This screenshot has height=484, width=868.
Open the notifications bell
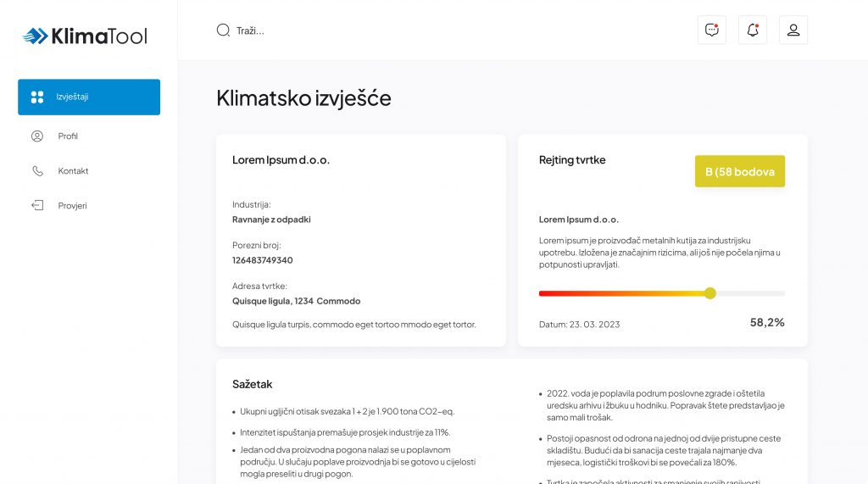pyautogui.click(x=753, y=31)
